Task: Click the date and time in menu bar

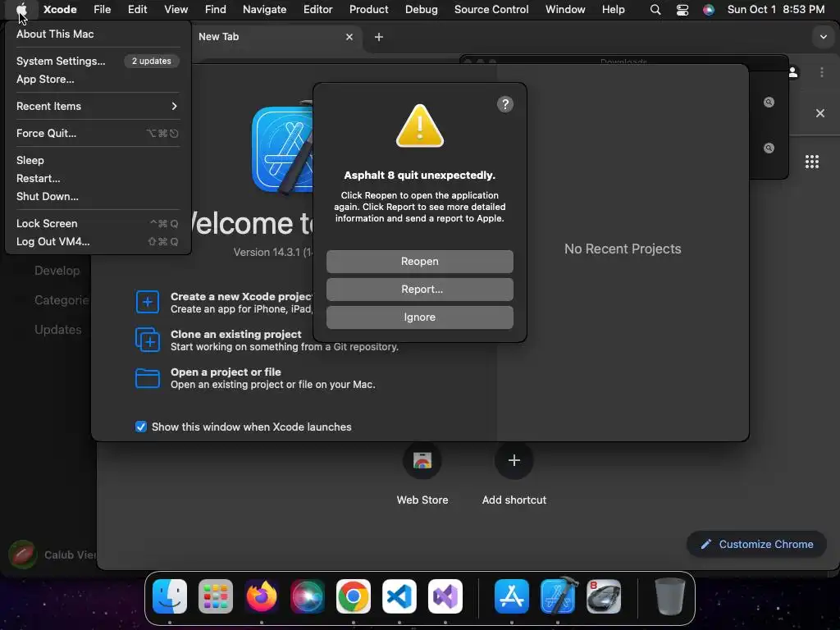Action: (x=776, y=10)
